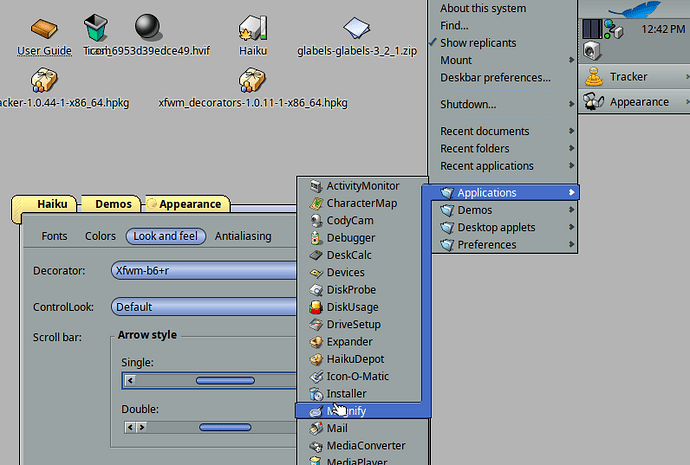Choose the Double arrow style scrollbar

210,427
